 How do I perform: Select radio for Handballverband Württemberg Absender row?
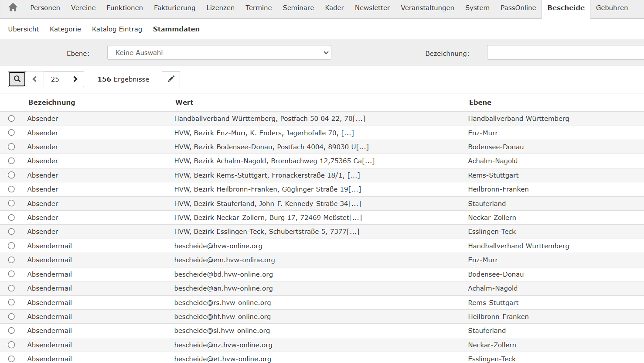[x=11, y=119]
